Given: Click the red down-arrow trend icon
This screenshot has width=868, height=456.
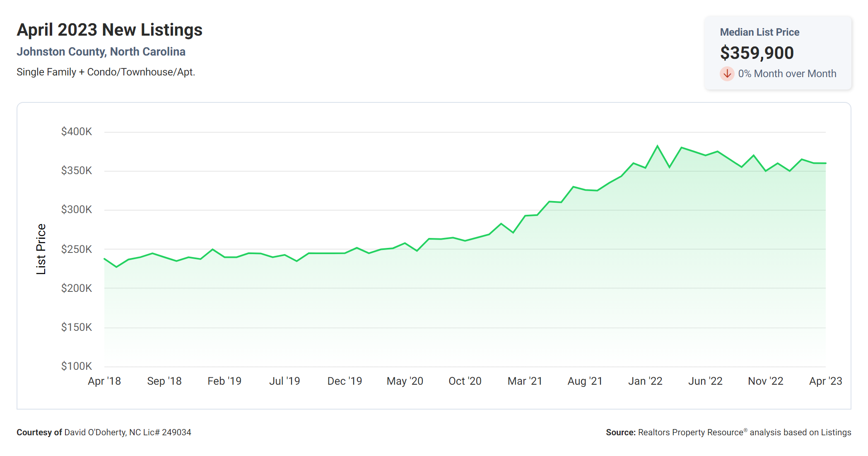Looking at the screenshot, I should (x=727, y=74).
